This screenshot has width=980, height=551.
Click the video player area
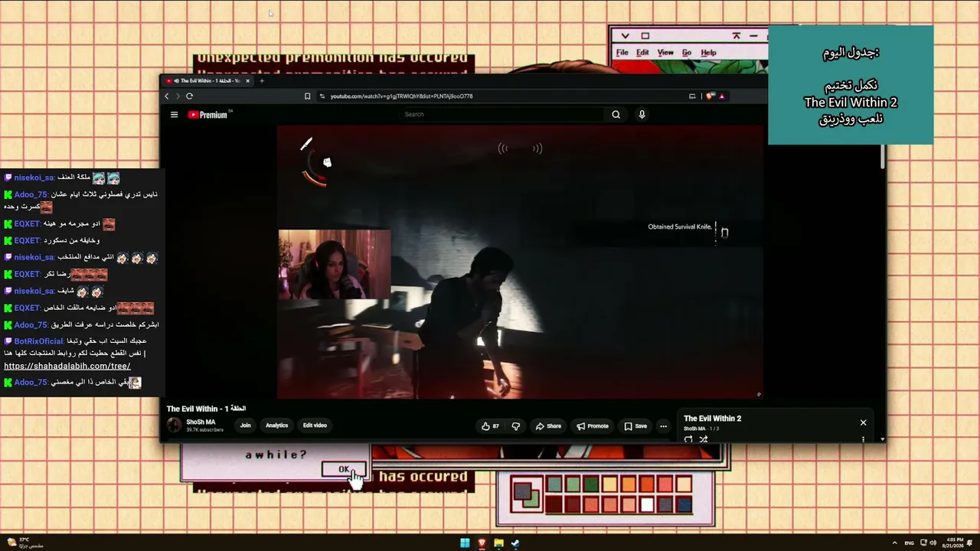pos(520,262)
